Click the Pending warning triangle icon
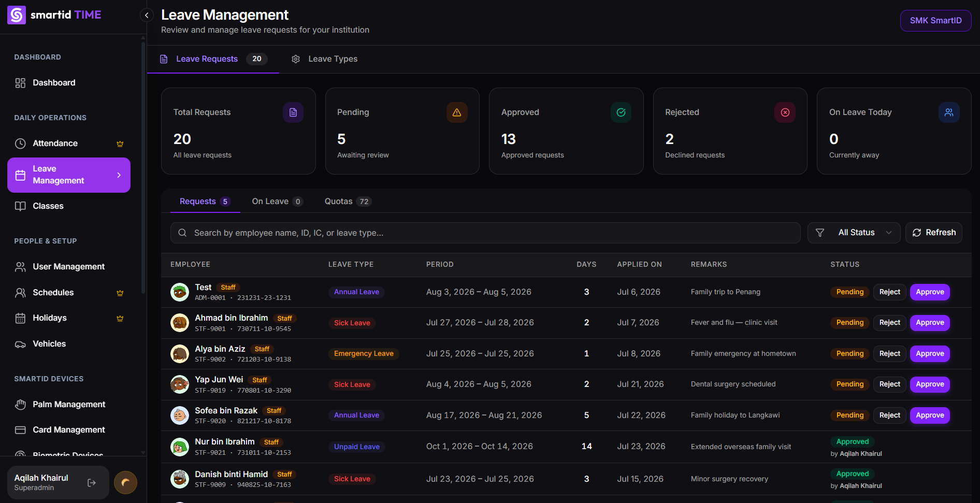The height and width of the screenshot is (503, 980). tap(457, 112)
